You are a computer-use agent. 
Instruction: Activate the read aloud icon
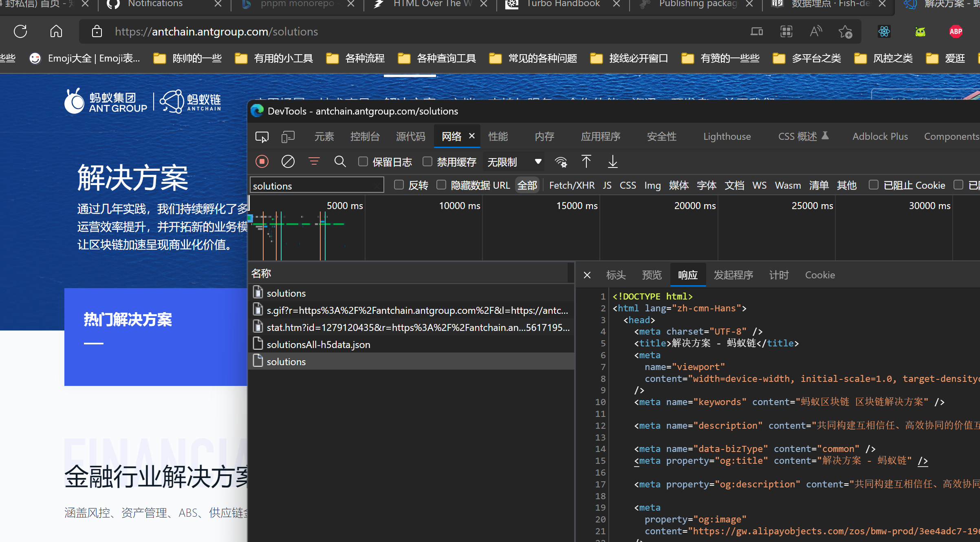pyautogui.click(x=816, y=31)
